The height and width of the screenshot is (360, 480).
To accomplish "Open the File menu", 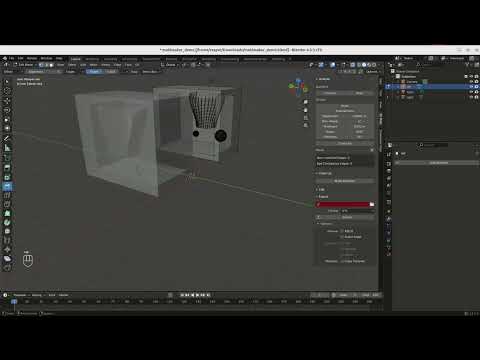I will 11,58.
